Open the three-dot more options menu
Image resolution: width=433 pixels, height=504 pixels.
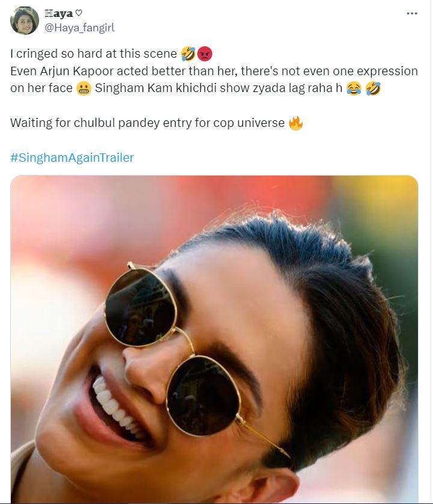[x=411, y=13]
